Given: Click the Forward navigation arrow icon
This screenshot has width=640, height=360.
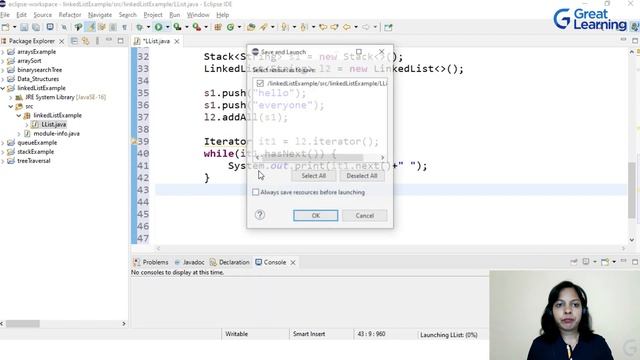Looking at the screenshot, I should click(366, 27).
